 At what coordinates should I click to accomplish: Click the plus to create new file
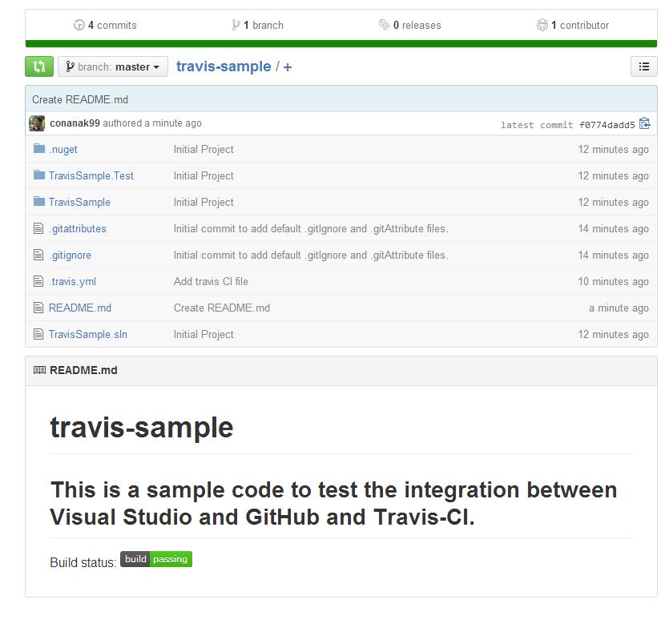(x=288, y=67)
